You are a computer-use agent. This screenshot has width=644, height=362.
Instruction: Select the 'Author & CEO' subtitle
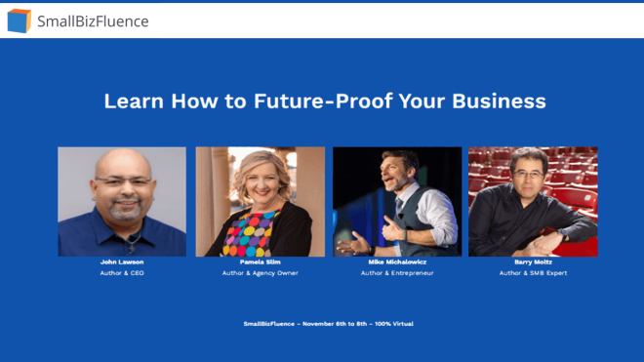click(122, 273)
